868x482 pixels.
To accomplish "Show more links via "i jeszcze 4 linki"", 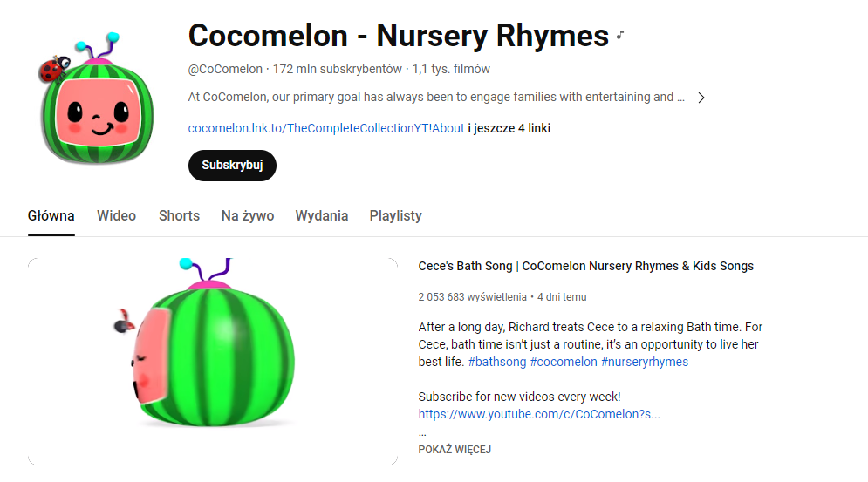I will coord(509,128).
